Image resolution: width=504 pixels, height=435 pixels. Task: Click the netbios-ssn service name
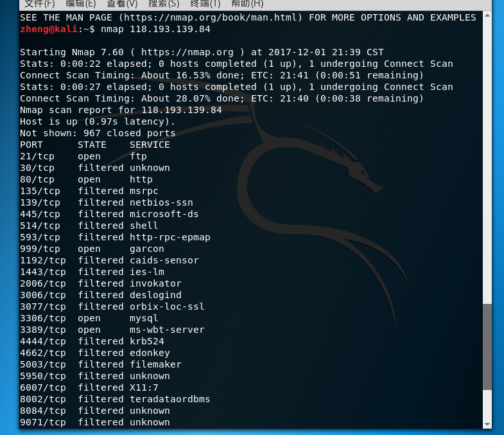click(161, 202)
